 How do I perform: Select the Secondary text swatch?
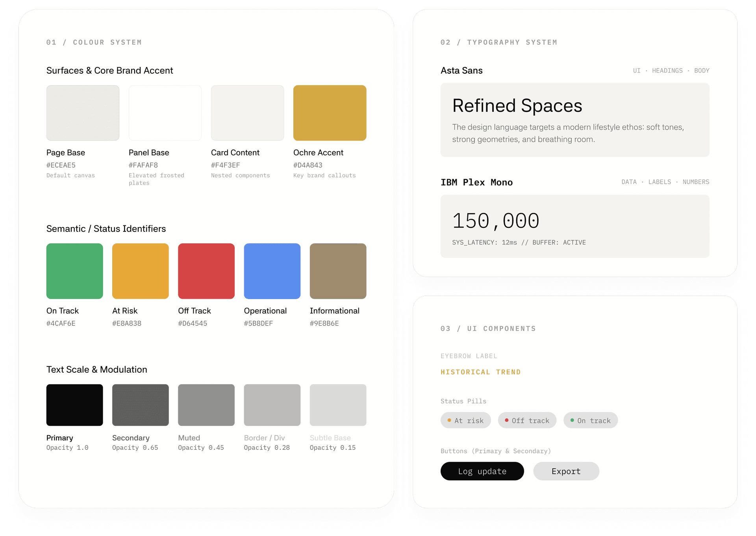(x=141, y=405)
